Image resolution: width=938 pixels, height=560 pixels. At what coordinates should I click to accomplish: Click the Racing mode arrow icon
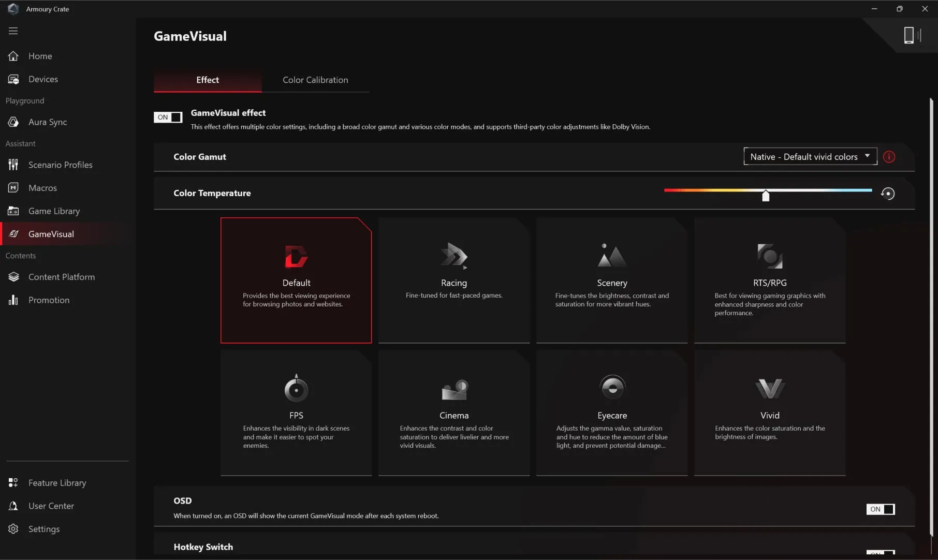[454, 256]
